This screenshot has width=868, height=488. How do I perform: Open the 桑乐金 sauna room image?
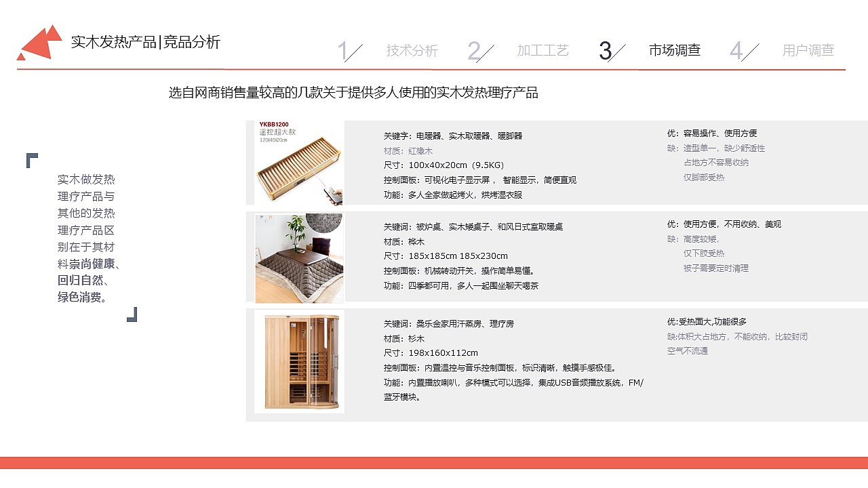[x=299, y=361]
